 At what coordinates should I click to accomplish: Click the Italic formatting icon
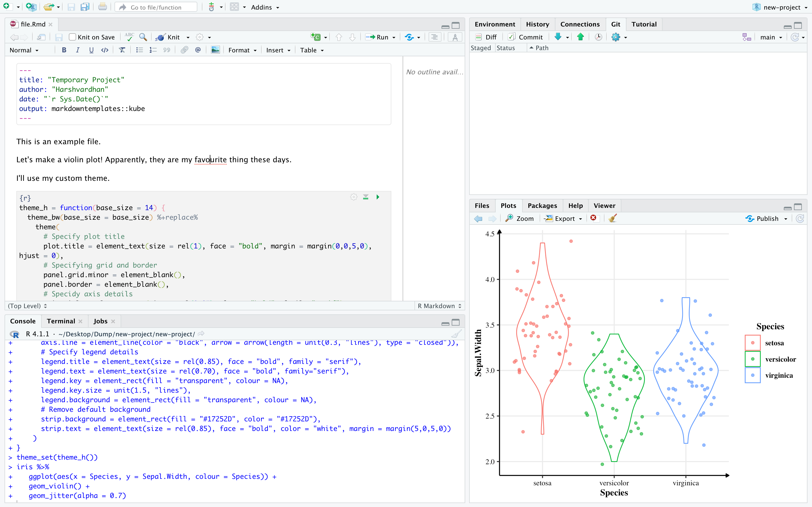pyautogui.click(x=78, y=50)
